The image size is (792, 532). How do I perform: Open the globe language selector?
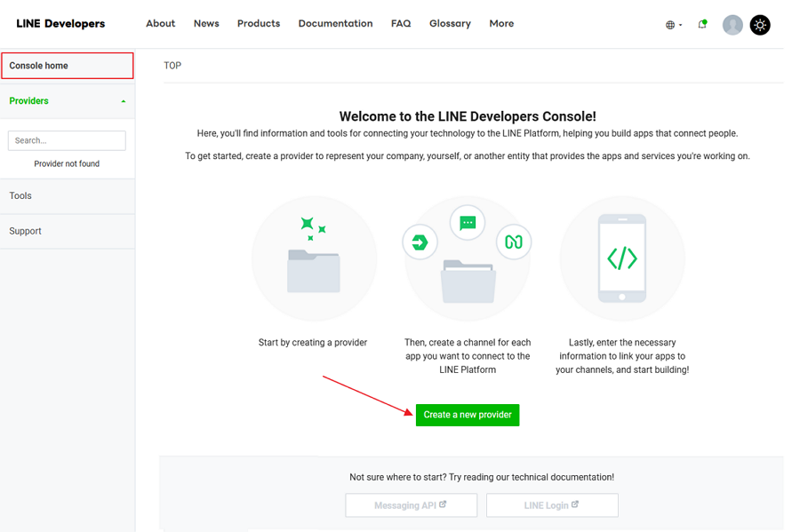[673, 25]
